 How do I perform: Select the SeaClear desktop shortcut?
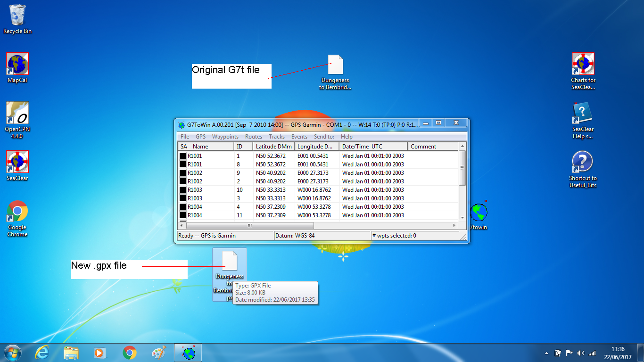tap(17, 163)
